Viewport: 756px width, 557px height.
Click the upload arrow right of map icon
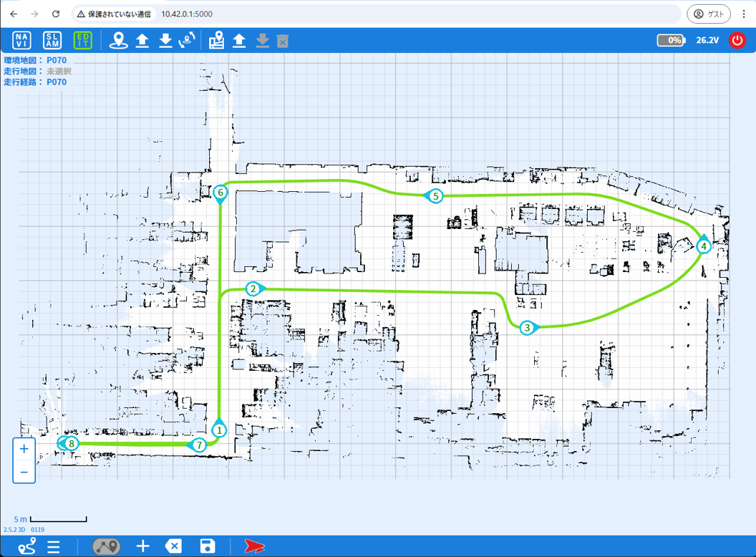pyautogui.click(x=239, y=41)
